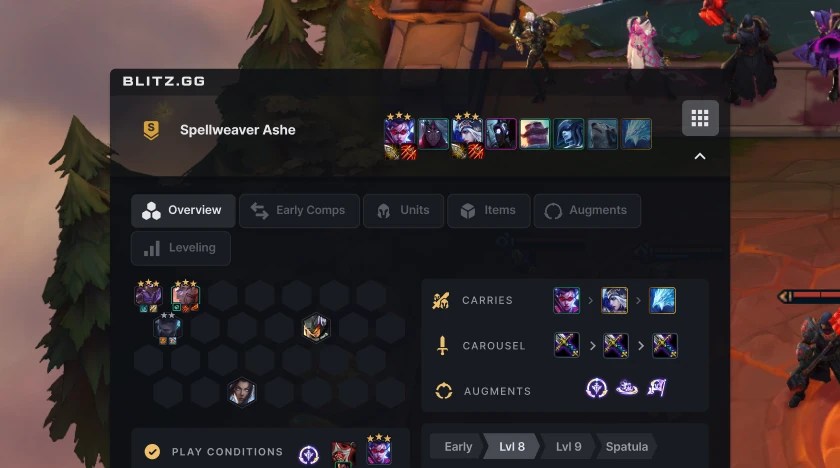Click the first augment icon in Augments row
This screenshot has height=468, width=840.
click(596, 388)
